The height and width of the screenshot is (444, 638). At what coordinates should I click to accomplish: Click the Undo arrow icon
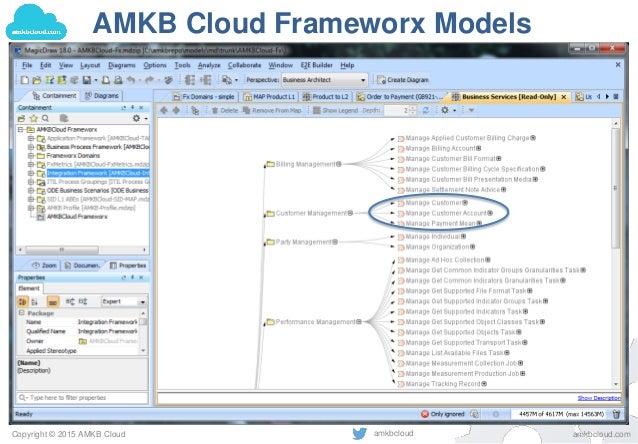click(131, 80)
